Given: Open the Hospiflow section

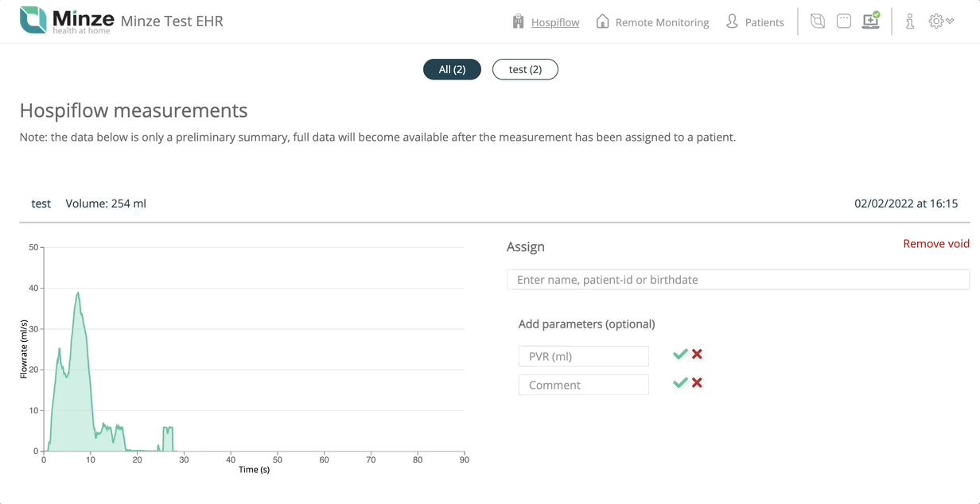Looking at the screenshot, I should (555, 22).
